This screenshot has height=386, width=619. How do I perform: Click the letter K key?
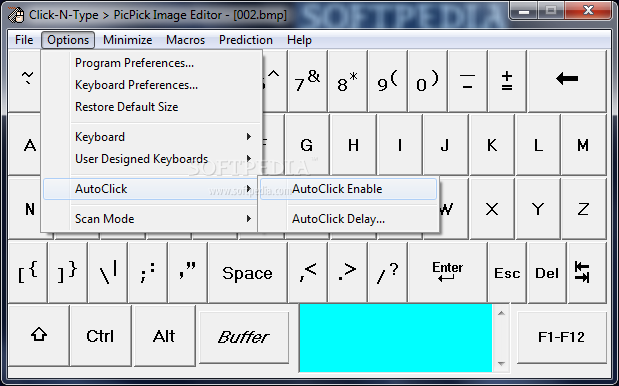pyautogui.click(x=492, y=145)
